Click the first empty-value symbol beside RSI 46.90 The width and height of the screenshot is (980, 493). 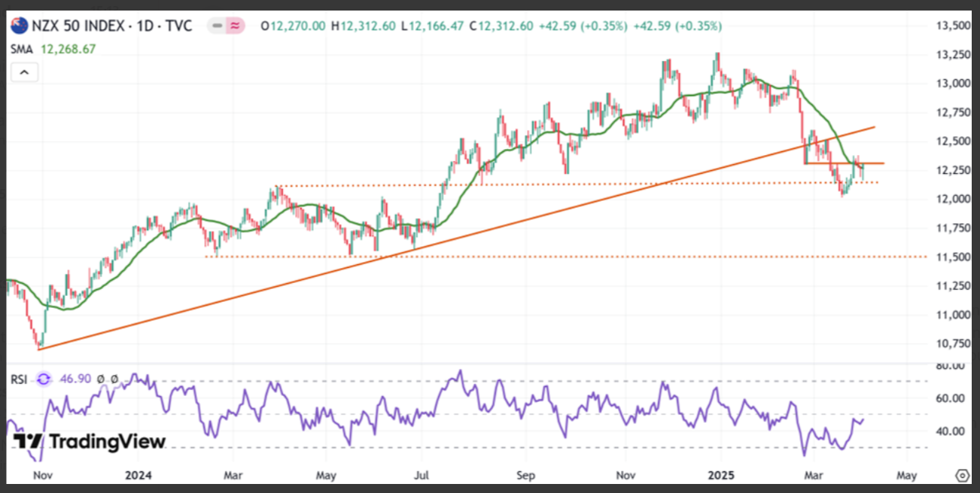102,379
